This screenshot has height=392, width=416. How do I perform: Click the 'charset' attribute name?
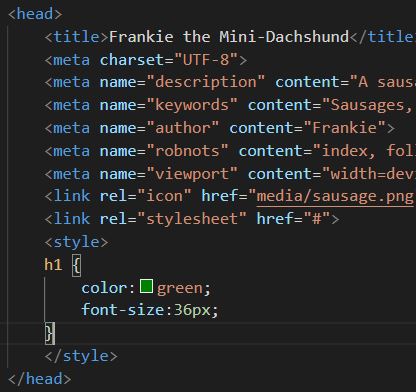[x=132, y=60]
